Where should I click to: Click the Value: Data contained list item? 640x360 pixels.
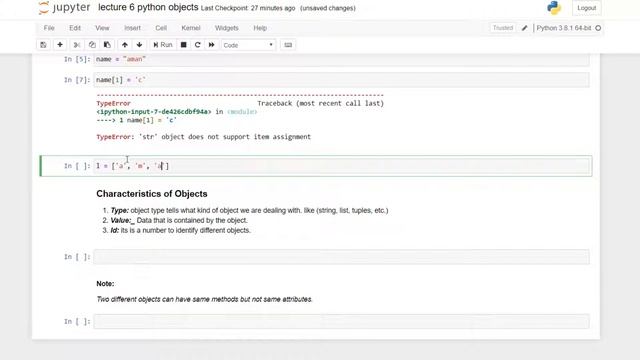pos(179,220)
